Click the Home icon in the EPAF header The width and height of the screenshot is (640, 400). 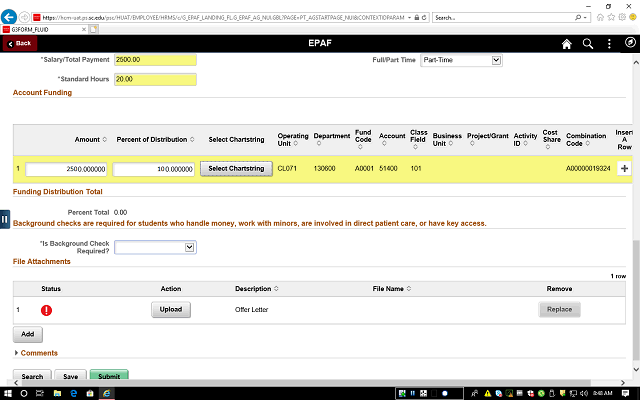point(567,44)
